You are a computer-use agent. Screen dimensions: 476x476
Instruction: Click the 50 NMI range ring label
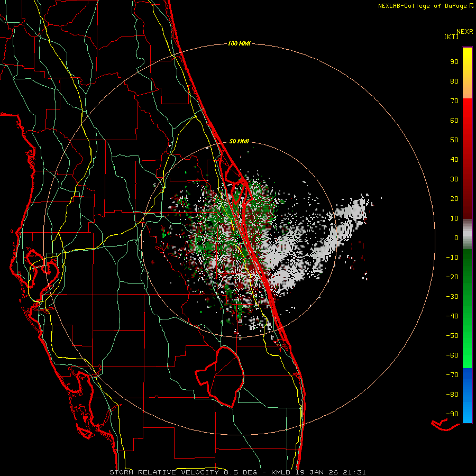(239, 141)
